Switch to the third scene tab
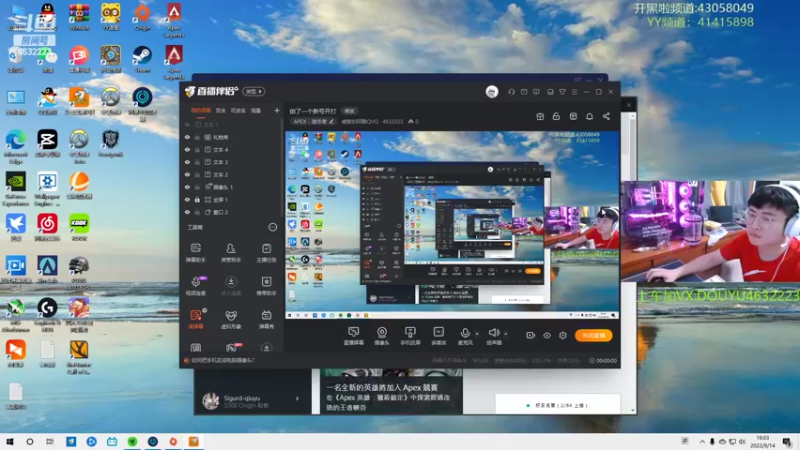This screenshot has width=800, height=450. click(x=238, y=110)
